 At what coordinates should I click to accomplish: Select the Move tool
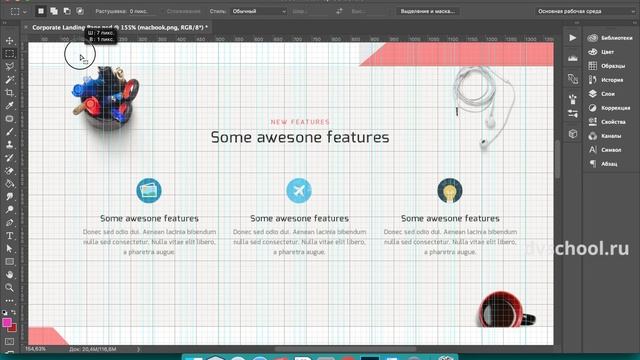[9, 41]
